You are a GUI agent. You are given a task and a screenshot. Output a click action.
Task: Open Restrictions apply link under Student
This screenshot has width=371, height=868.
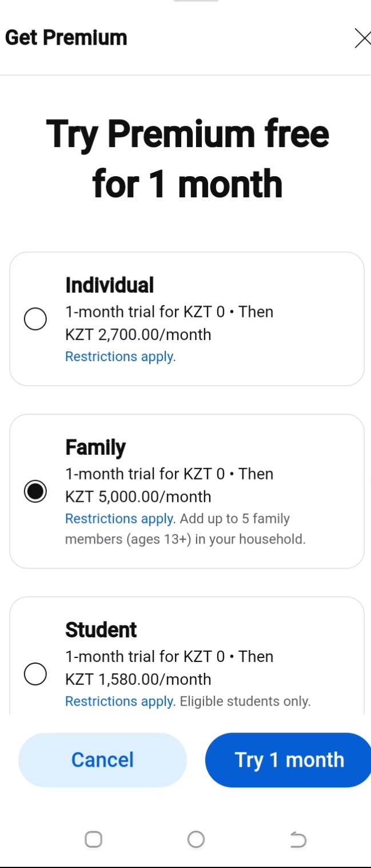tap(120, 701)
